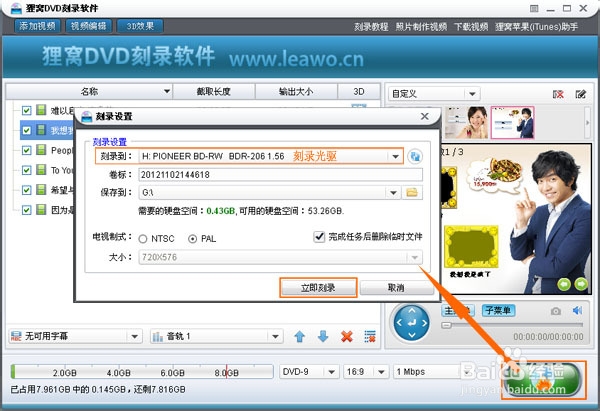Open the 下载视频 link
This screenshot has width=600, height=411.
click(x=471, y=27)
